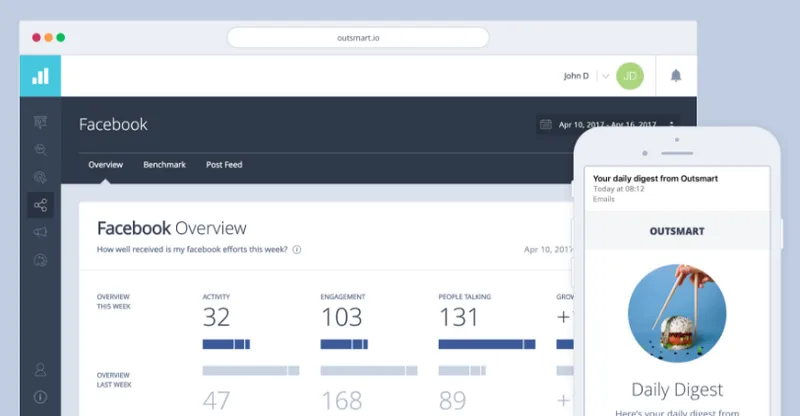Viewport: 800px width, 416px height.
Task: Click last week's Activity value 47
Action: click(x=216, y=401)
